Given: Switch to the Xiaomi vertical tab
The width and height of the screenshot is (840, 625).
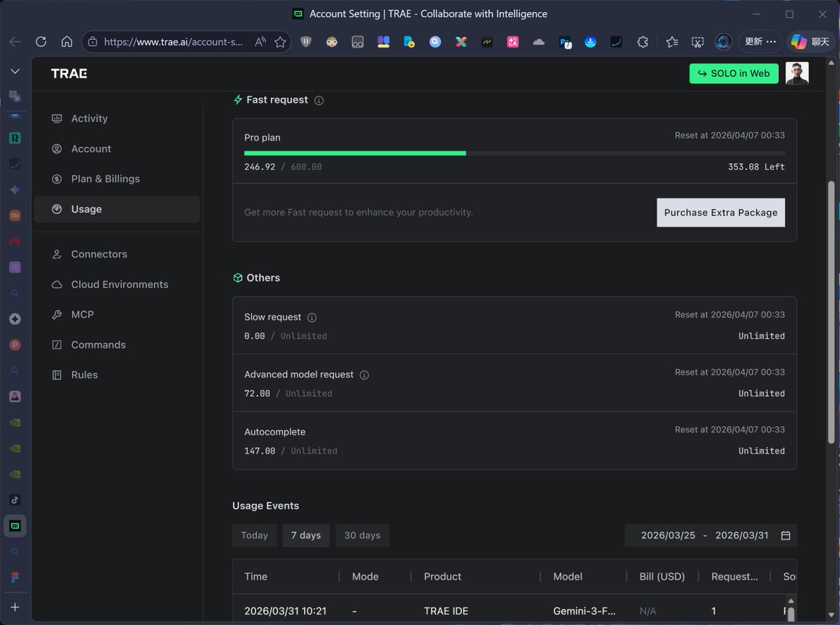Looking at the screenshot, I should pyautogui.click(x=15, y=216).
